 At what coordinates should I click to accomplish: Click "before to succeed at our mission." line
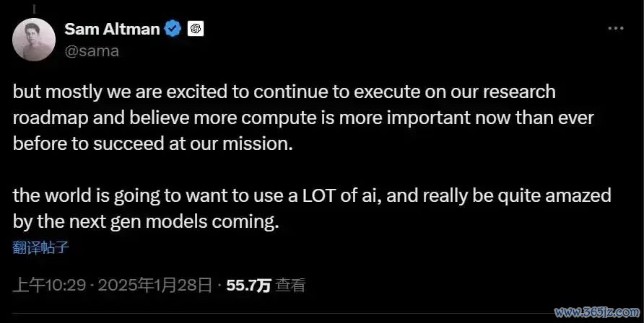153,144
